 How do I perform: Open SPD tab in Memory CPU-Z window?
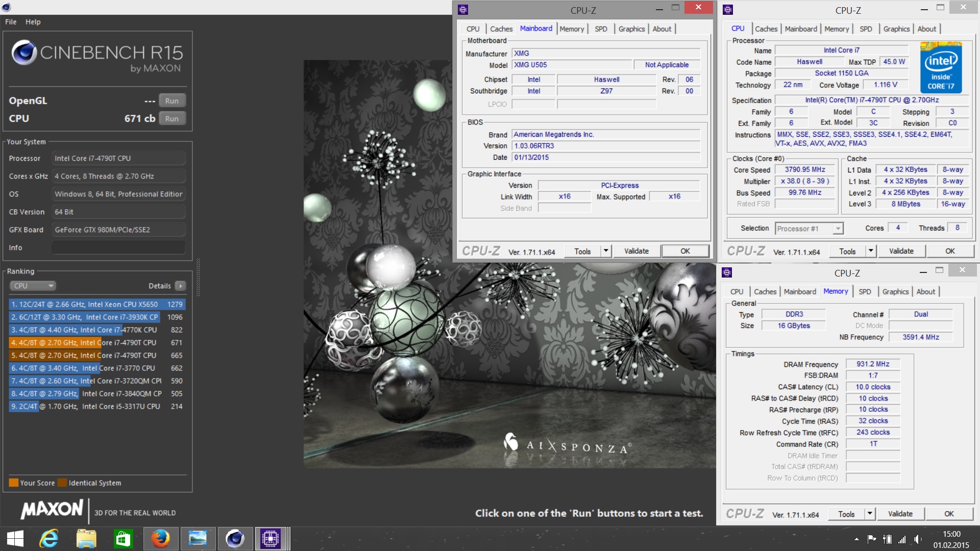pos(865,292)
